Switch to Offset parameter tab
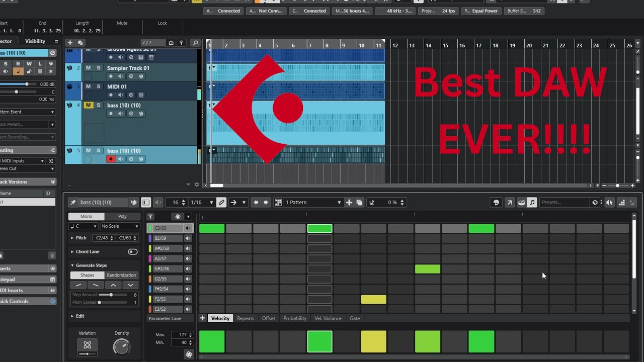Viewport: 644px width, 362px height. (x=269, y=318)
